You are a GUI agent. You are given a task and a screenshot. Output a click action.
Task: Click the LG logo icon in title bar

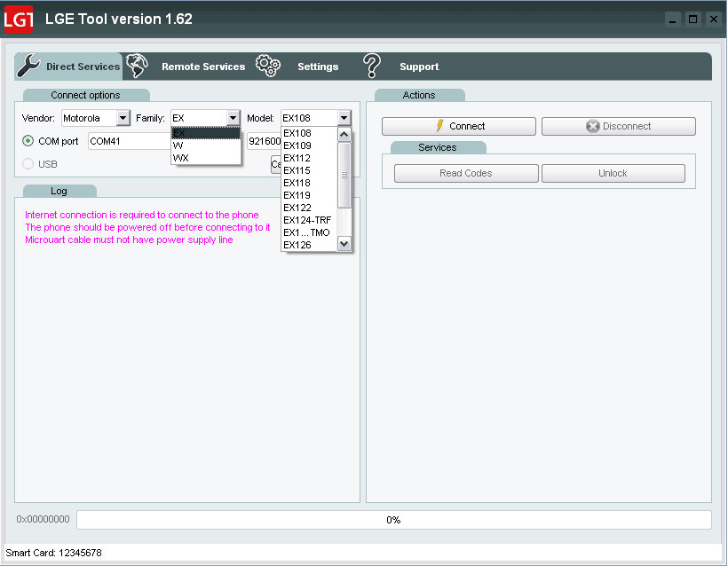[19, 19]
